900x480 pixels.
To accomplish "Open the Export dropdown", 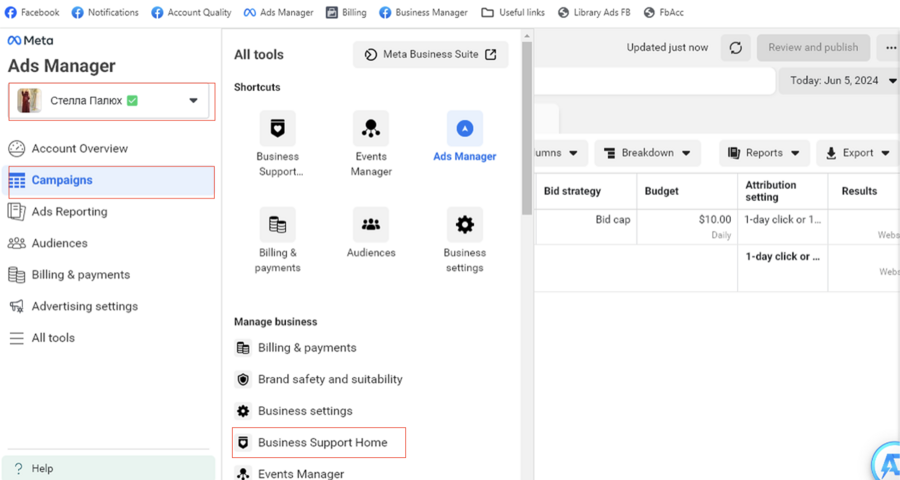I will (858, 153).
